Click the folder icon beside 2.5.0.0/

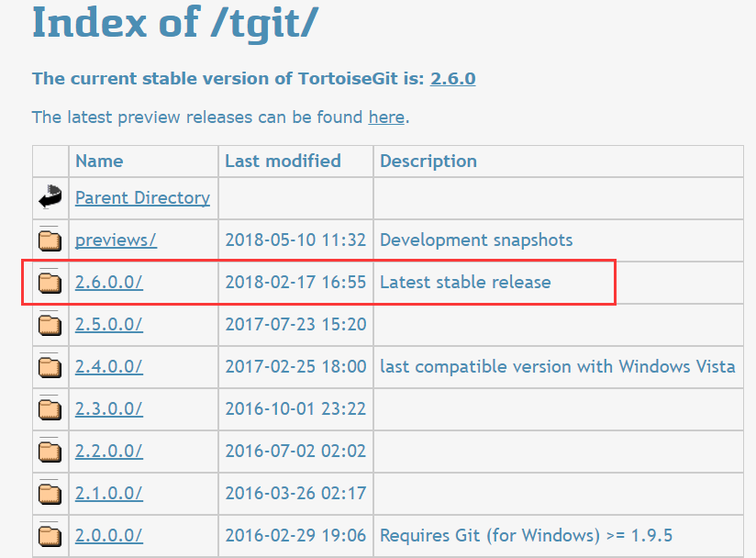pyautogui.click(x=50, y=325)
